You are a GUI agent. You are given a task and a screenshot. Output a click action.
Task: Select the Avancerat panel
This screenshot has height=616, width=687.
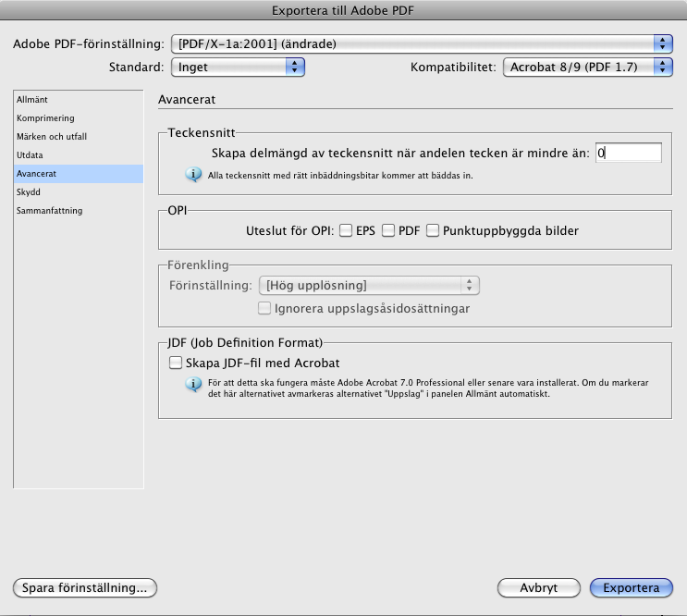click(x=79, y=174)
